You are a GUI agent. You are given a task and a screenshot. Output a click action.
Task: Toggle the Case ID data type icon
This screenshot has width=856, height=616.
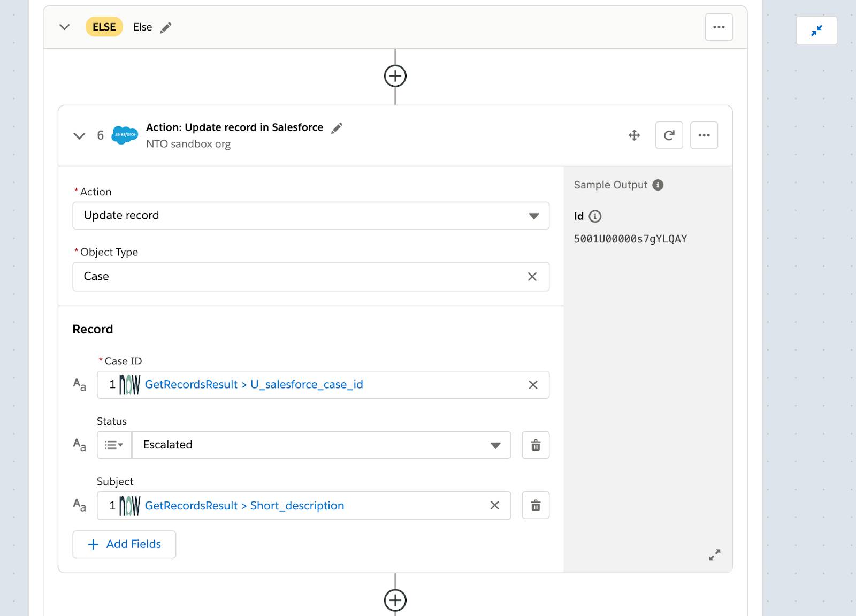[x=79, y=384]
